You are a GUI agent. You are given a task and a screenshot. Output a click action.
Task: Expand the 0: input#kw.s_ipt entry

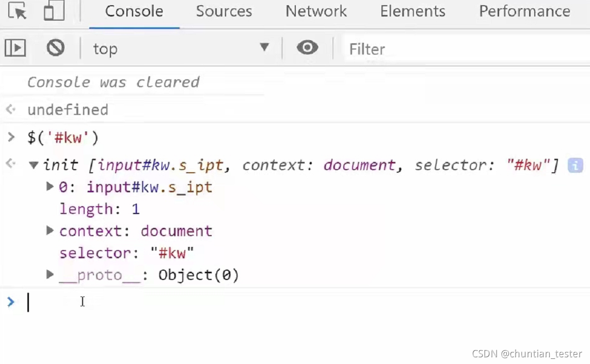[49, 187]
